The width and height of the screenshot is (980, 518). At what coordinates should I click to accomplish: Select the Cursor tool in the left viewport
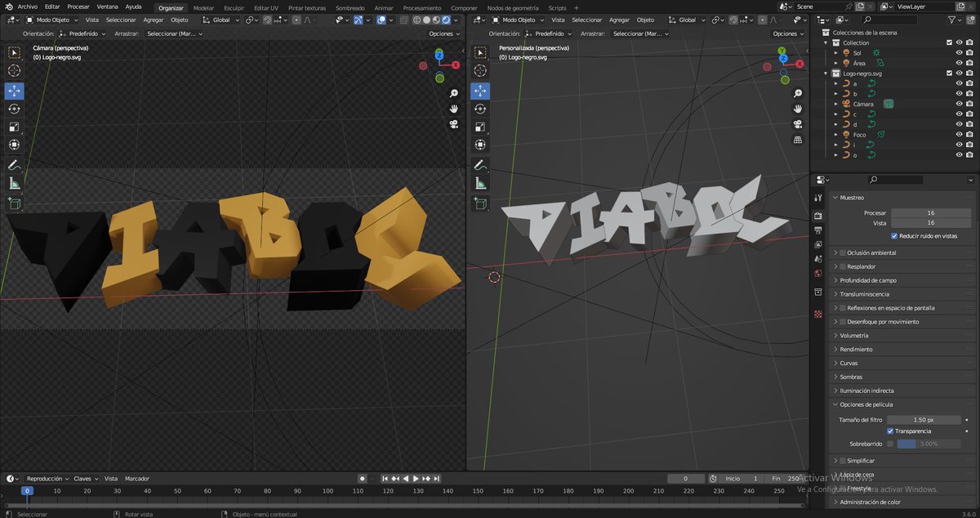coord(14,71)
